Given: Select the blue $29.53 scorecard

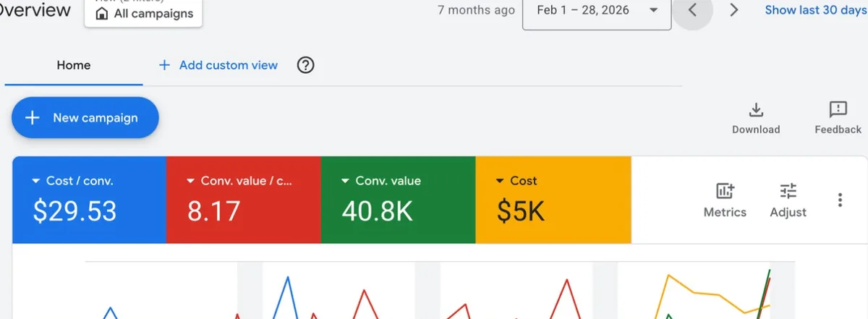Looking at the screenshot, I should click(90, 200).
